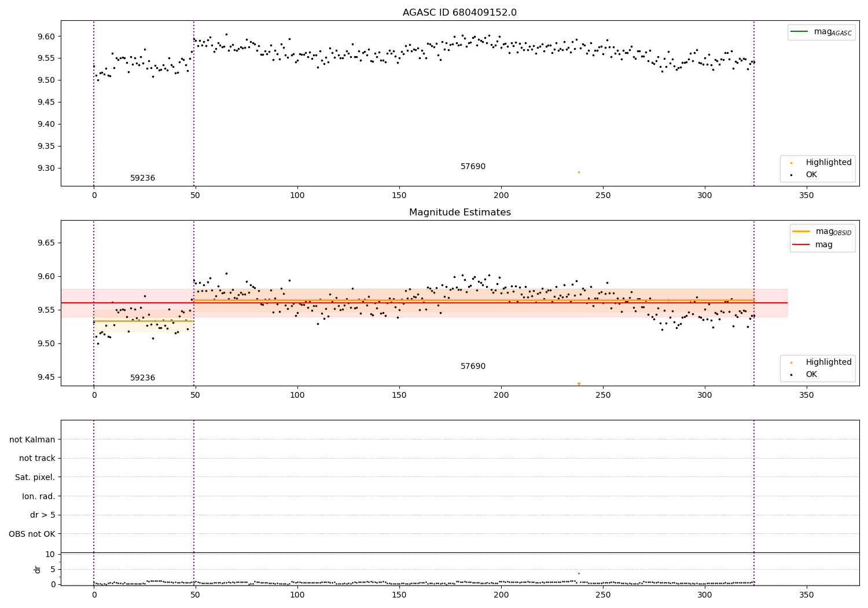Screen dimensions: 868x608
Task: Click the mag OBSID legend label in middle plot
Action: [x=834, y=232]
